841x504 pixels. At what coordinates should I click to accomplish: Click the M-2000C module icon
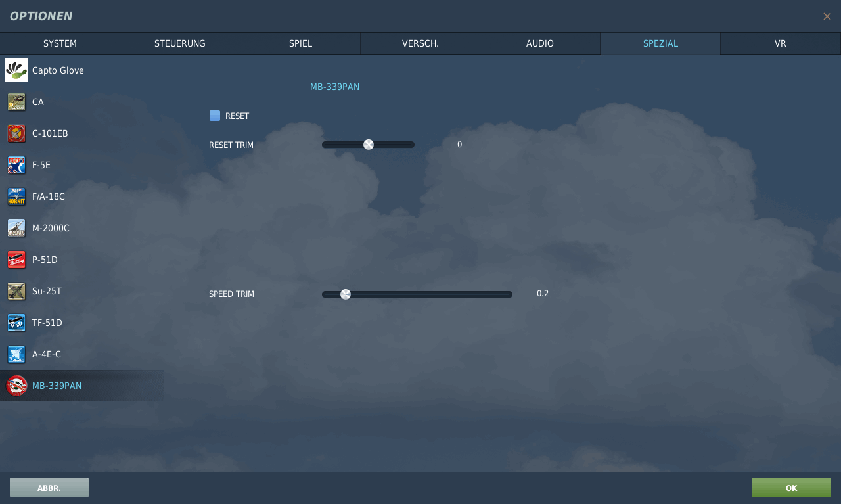(x=16, y=228)
